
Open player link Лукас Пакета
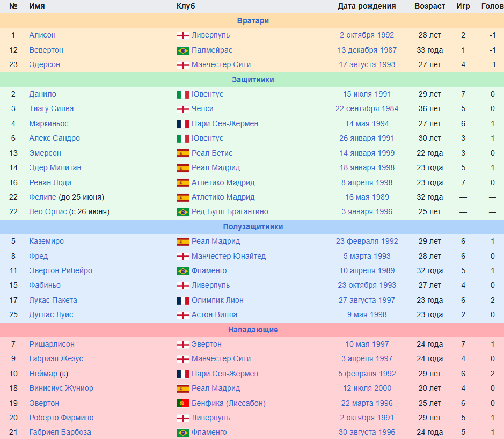53,300
